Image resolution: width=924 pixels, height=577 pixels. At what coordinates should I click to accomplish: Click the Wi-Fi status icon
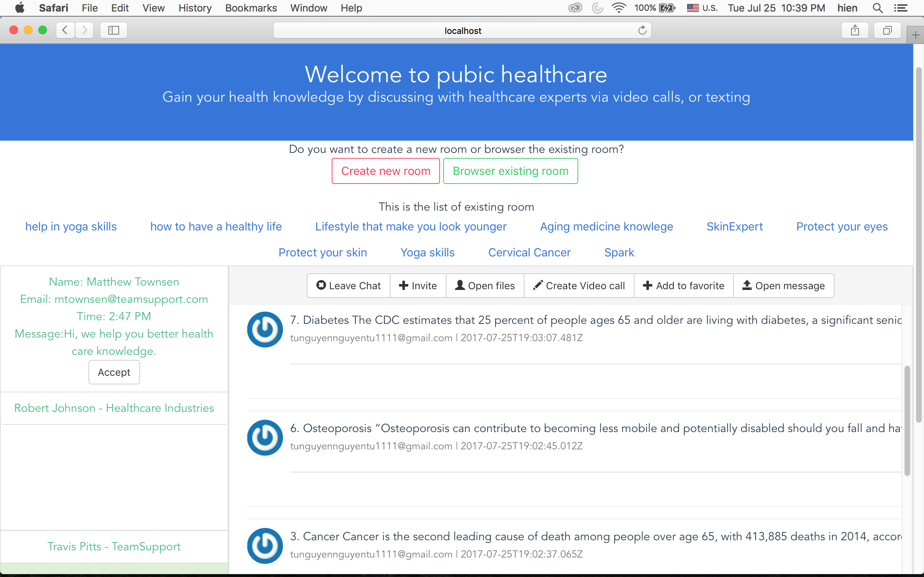(618, 8)
